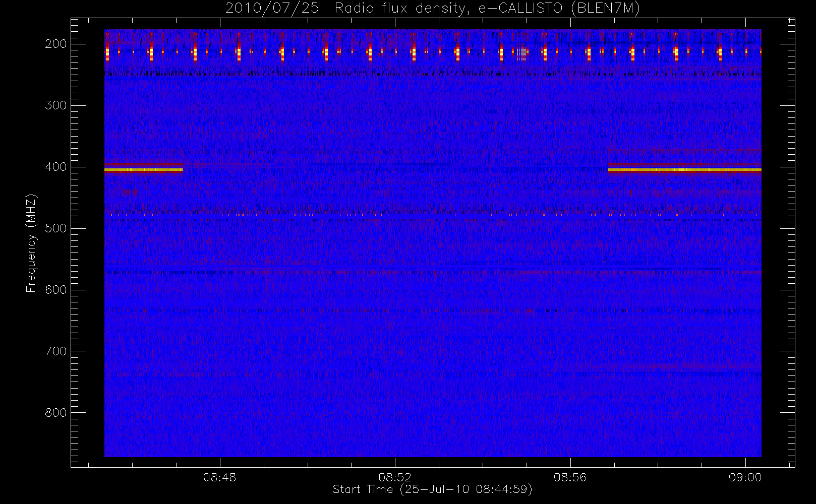
Task: Click the 600 frequency tick label
Action: pos(56,290)
